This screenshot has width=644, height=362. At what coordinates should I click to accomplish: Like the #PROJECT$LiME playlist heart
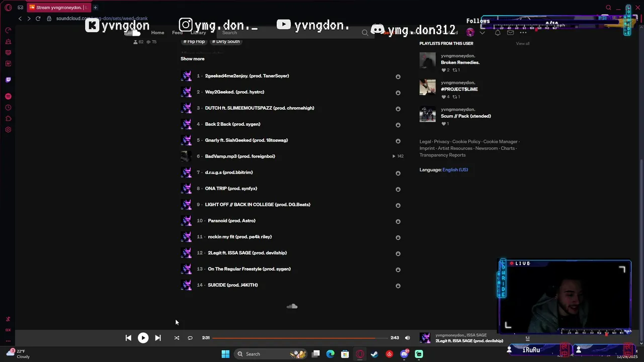click(443, 97)
